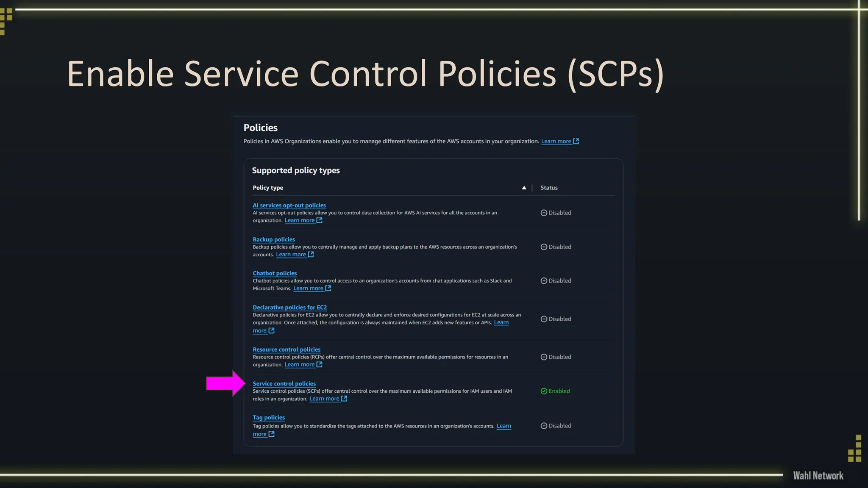
Task: Click Learn more under Chatbot policies
Action: pos(308,288)
